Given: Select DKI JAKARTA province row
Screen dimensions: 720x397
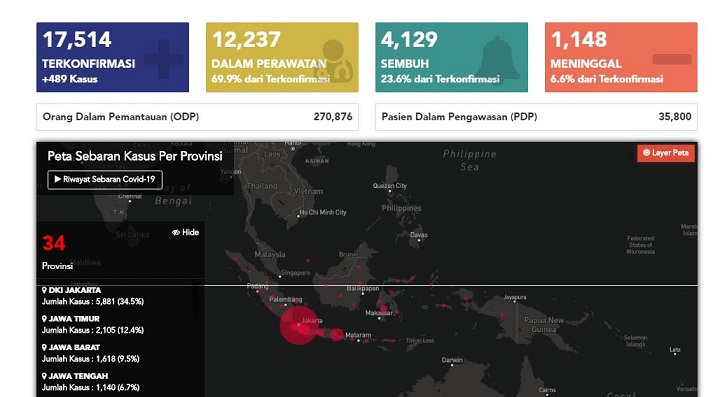Looking at the screenshot, I should coord(120,296).
